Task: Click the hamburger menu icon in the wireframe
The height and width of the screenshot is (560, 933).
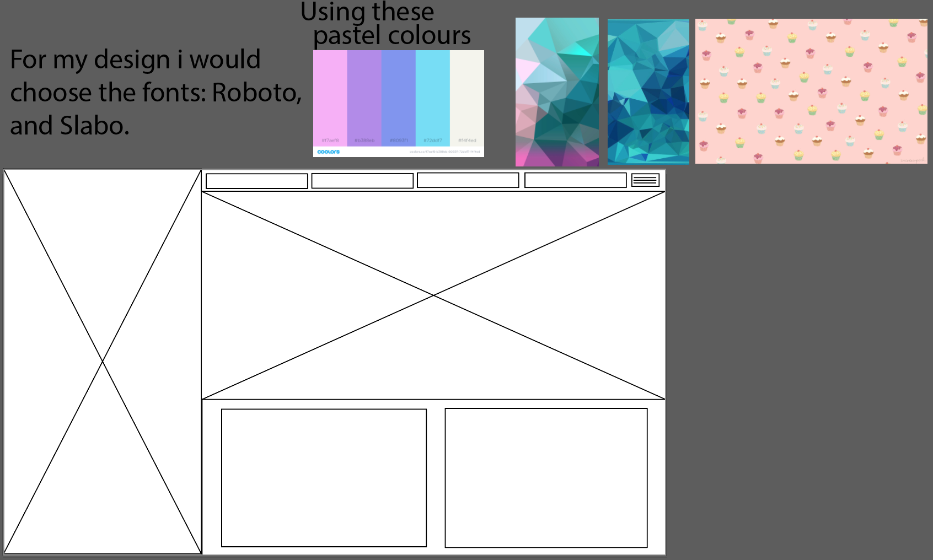Action: pyautogui.click(x=645, y=180)
